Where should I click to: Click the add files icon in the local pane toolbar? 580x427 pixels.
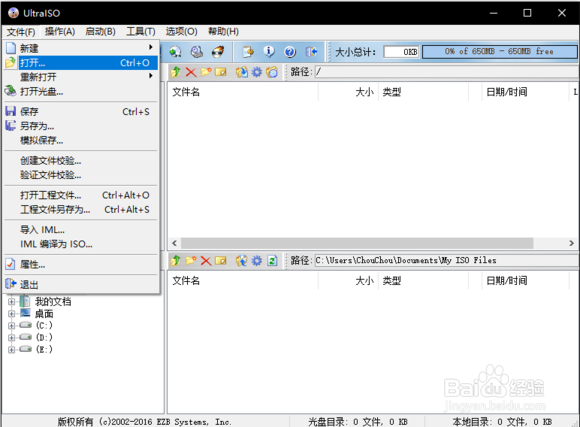pos(242,260)
